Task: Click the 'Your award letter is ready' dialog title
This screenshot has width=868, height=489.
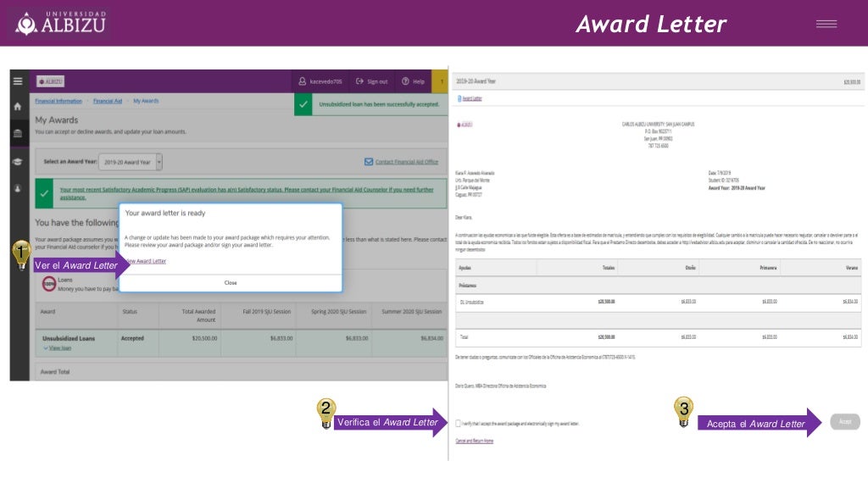Action: coord(165,213)
